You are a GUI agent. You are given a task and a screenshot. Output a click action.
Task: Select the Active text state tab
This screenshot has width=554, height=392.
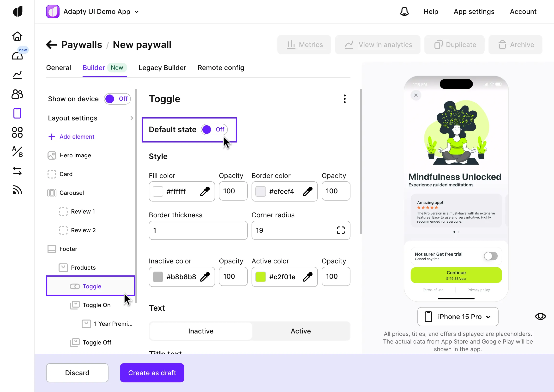[x=301, y=331]
